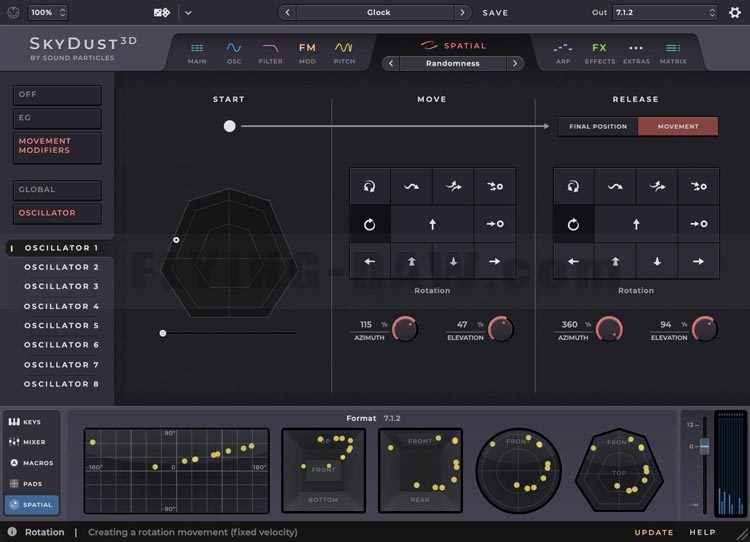750x542 pixels.
Task: Open the FILTER curve tab
Action: 270,54
